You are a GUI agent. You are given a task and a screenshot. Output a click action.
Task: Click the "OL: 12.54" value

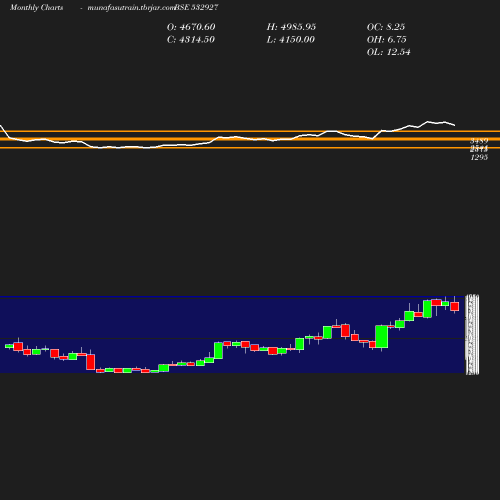click(x=388, y=52)
